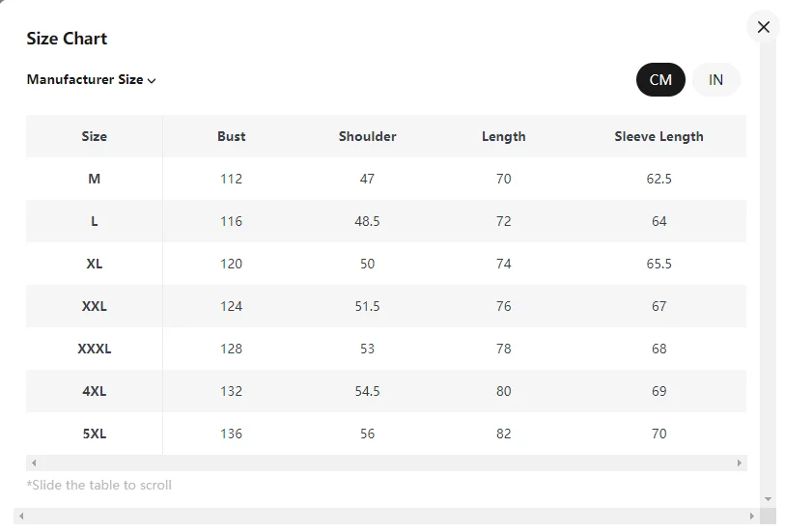Click the Length column header

point(504,137)
